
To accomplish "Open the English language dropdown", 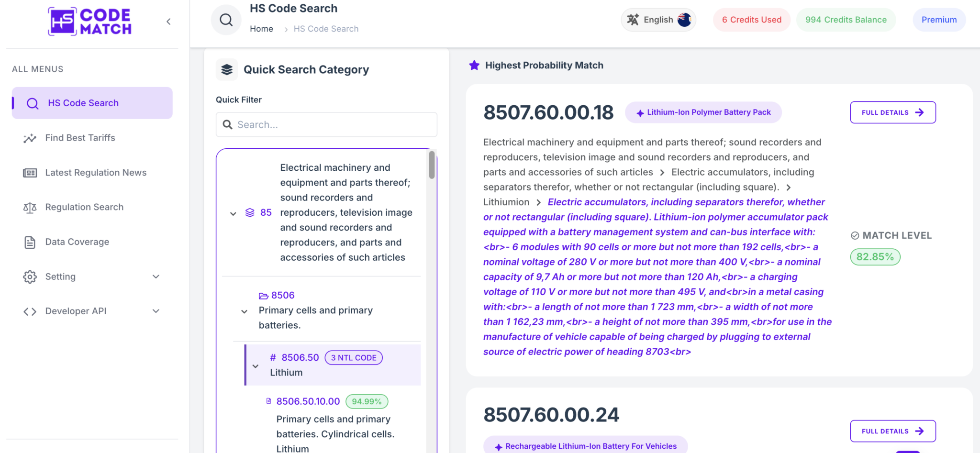I will (658, 20).
